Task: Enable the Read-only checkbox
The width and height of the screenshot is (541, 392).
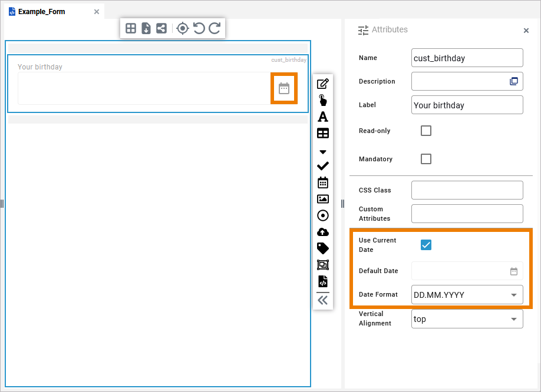Action: (426, 131)
